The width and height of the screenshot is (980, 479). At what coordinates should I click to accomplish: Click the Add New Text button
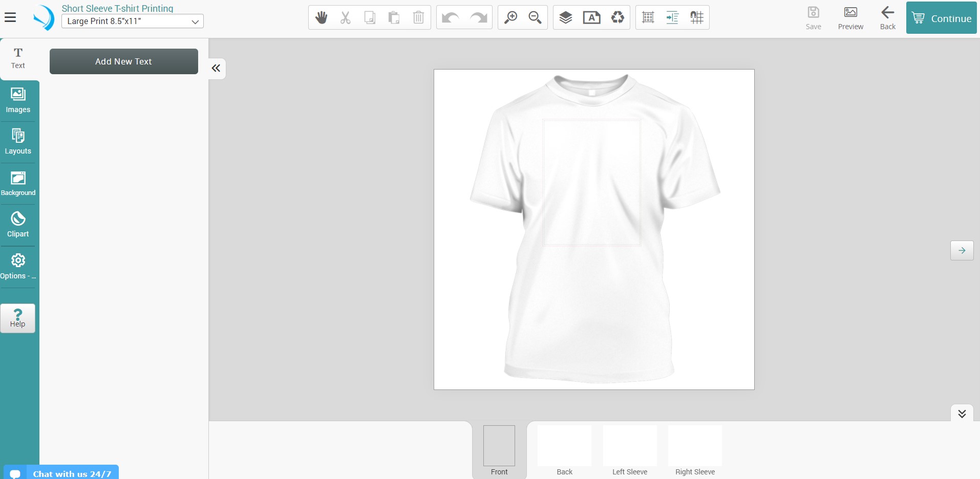pyautogui.click(x=123, y=61)
